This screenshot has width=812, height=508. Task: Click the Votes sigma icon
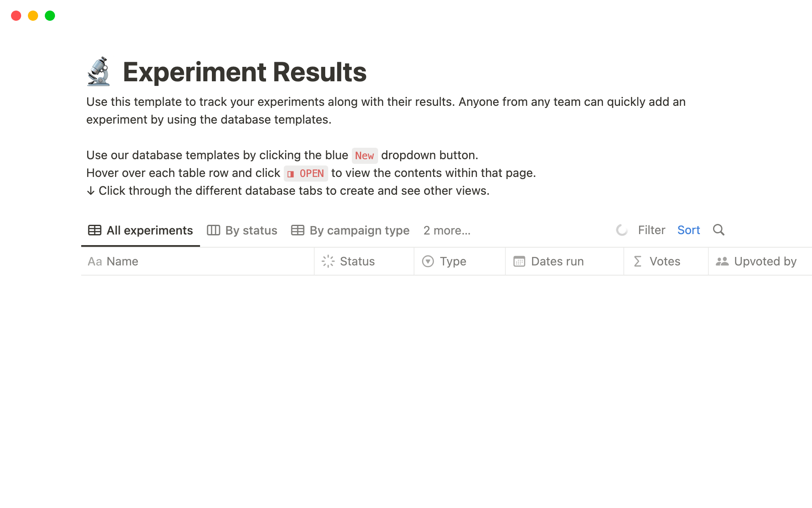coord(638,262)
